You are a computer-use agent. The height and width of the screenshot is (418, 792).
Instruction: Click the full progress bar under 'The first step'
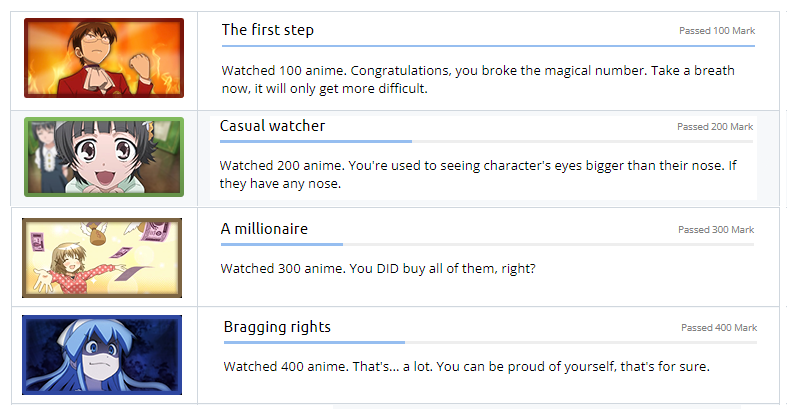pyautogui.click(x=488, y=46)
